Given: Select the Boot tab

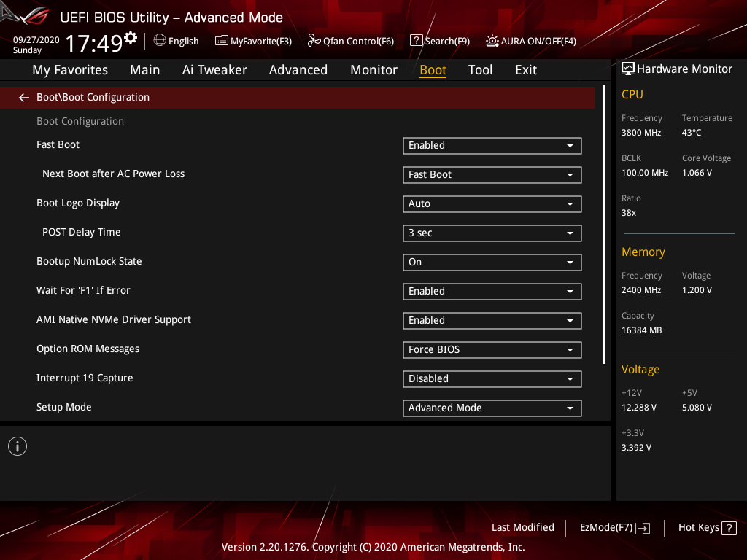Looking at the screenshot, I should [x=433, y=70].
